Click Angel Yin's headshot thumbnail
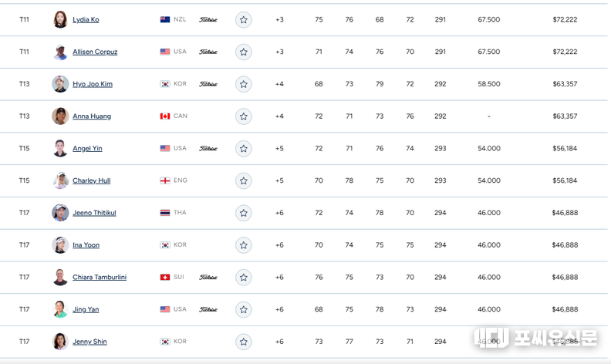611x364 pixels. pos(60,148)
